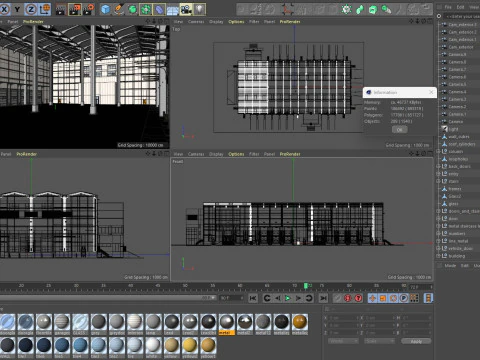Go to end of animation

pyautogui.click(x=323, y=298)
